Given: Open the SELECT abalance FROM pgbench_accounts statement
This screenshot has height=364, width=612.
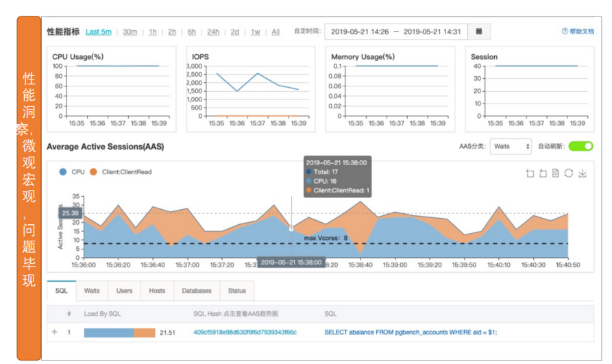Looking at the screenshot, I should tap(411, 332).
